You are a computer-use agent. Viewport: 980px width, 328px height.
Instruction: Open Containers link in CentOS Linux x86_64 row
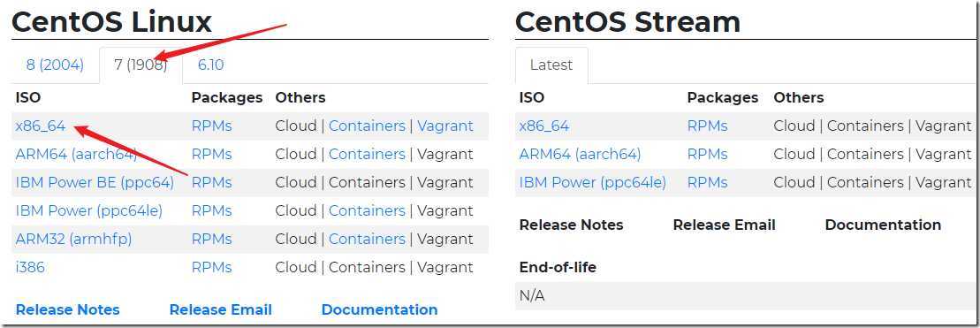367,126
